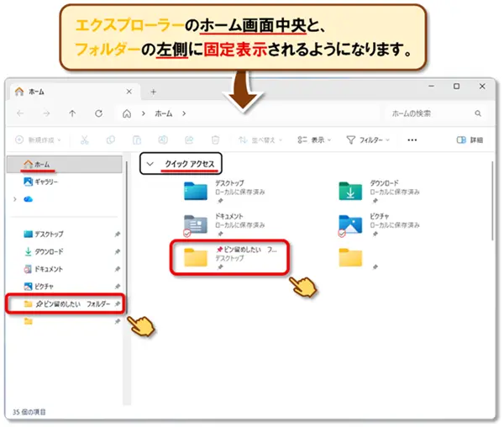Open the フィルター filter dropdown

368,140
